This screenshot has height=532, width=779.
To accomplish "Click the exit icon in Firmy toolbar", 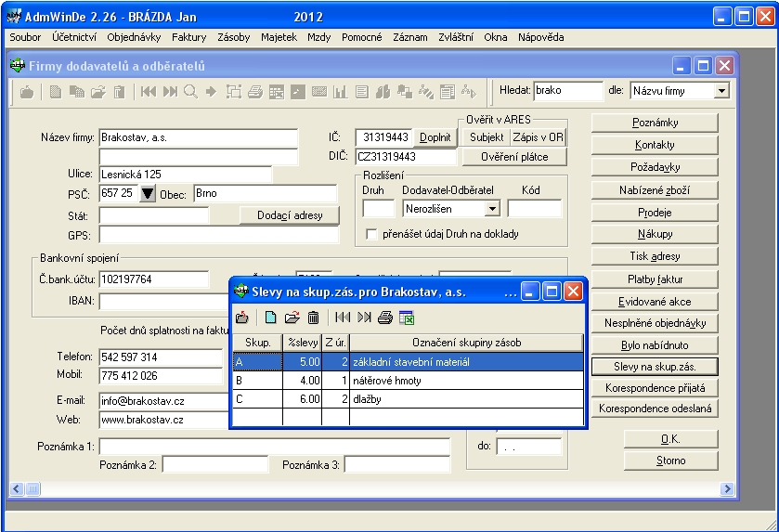I will point(27,92).
